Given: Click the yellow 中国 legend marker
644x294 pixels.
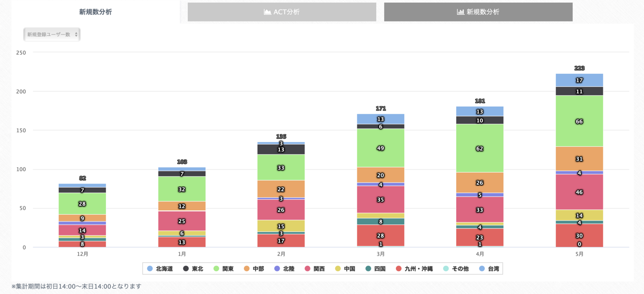Looking at the screenshot, I should click(x=338, y=269).
